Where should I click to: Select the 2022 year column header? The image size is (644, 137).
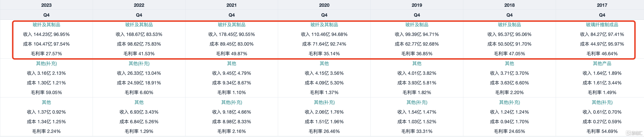(x=139, y=5)
